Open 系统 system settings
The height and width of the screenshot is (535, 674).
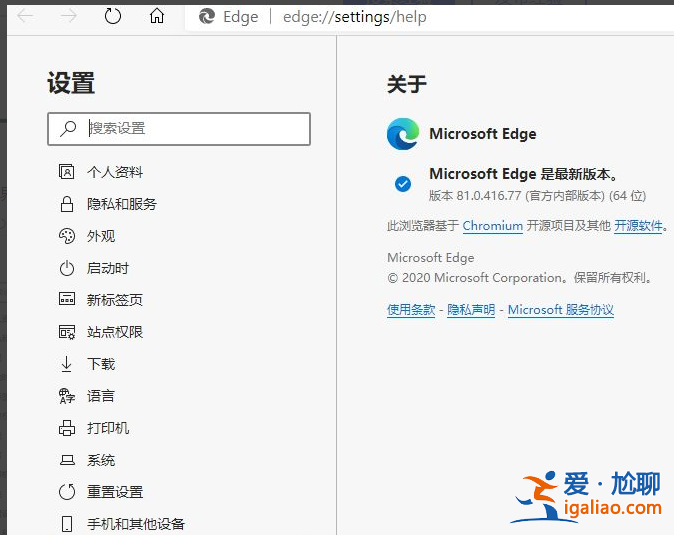click(x=101, y=460)
